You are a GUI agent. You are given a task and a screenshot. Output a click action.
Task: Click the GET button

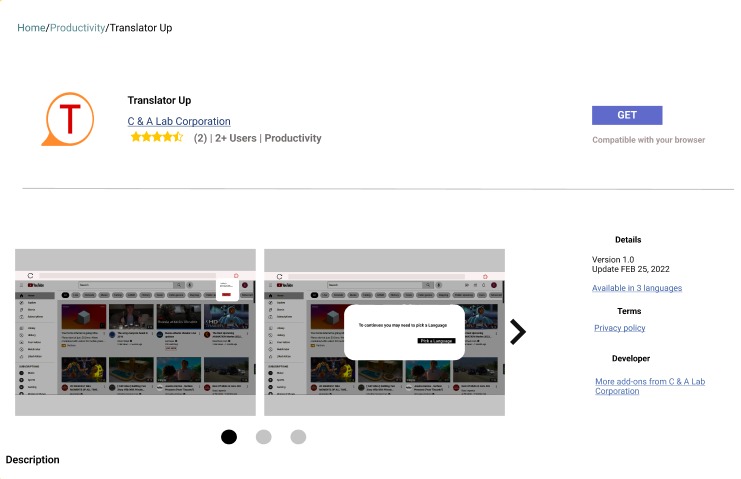(627, 115)
